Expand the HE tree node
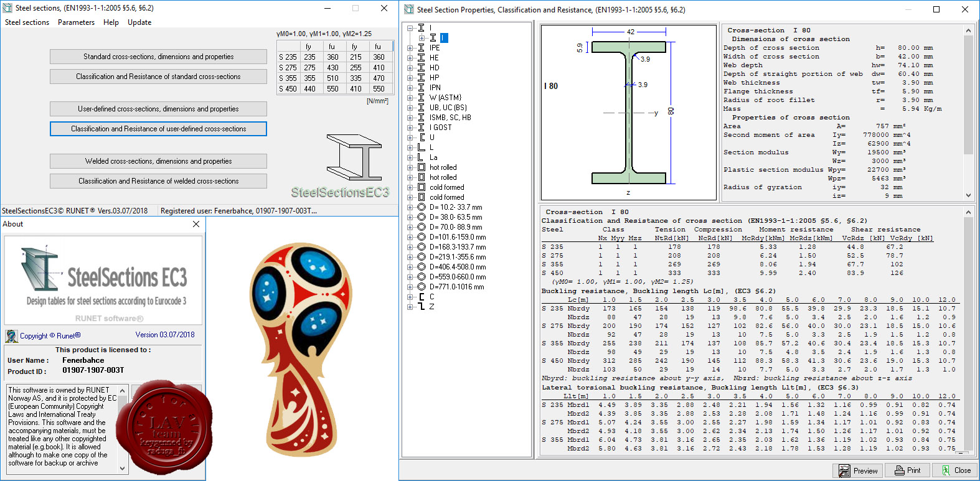 410,58
